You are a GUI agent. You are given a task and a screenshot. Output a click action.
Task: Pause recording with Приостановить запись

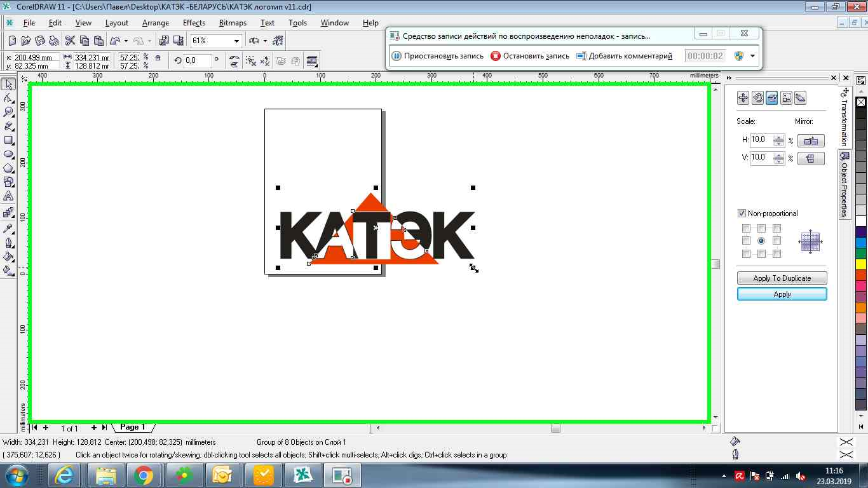pos(437,56)
